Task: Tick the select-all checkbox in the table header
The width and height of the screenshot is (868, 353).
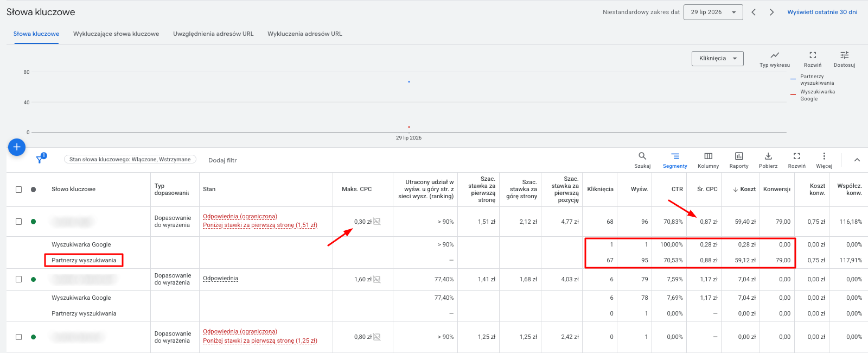Action: click(19, 190)
